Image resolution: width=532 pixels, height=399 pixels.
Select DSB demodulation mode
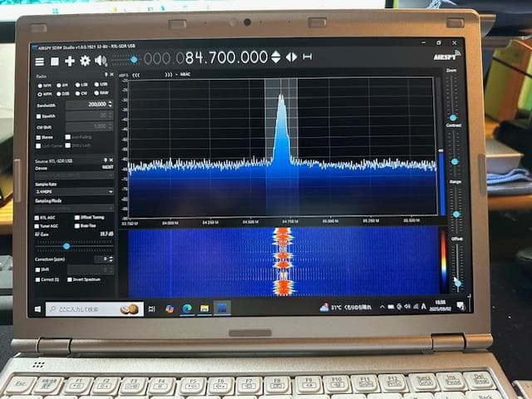[63, 94]
